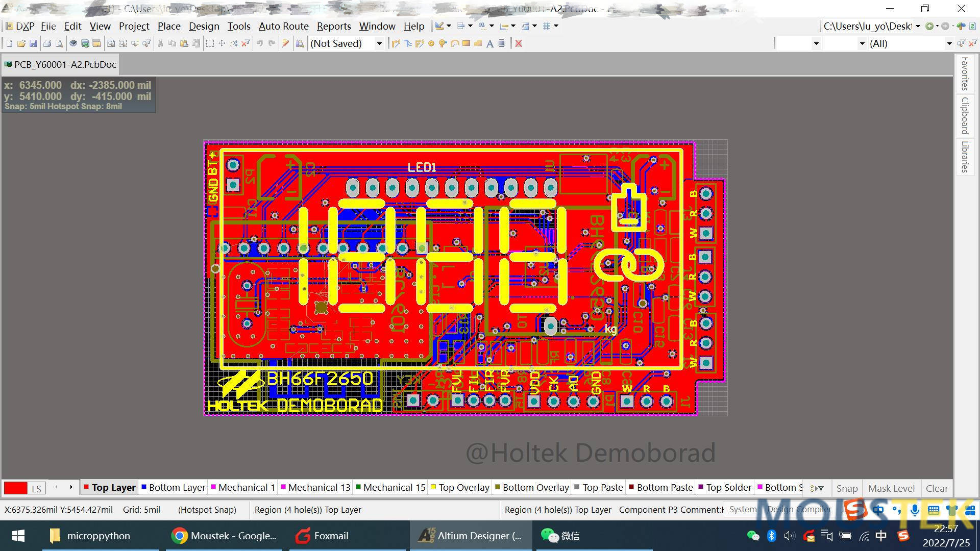Click the Mask Level button
Screen dimensions: 980x551
[891, 488]
